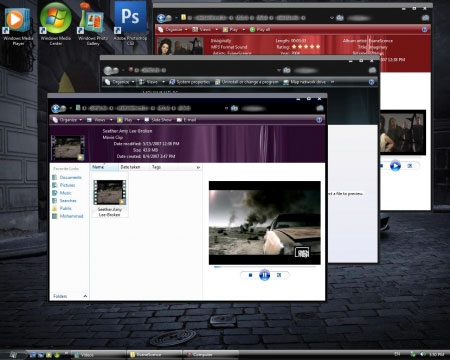The width and height of the screenshot is (450, 360).
Task: Open Windows Photo Gallery desktop shortcut
Action: (x=93, y=24)
